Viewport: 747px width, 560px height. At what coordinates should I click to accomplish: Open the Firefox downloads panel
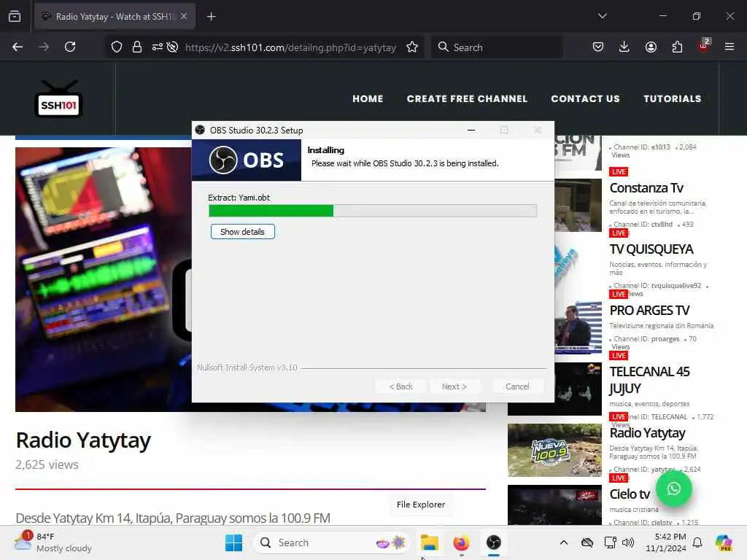click(624, 47)
